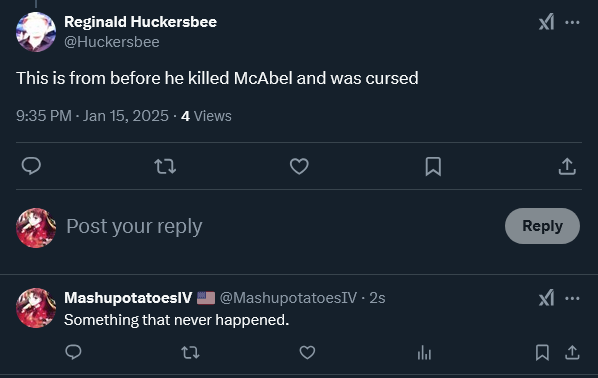Open the @MashupotatoesIV handle link

(288, 298)
